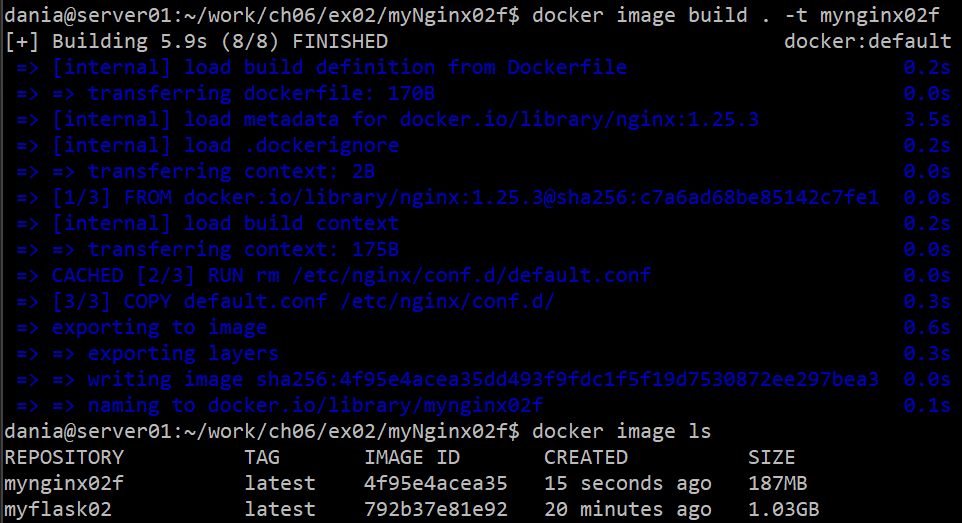The width and height of the screenshot is (962, 523).
Task: Click the 'load .dockerignore' line
Action: pyautogui.click(x=225, y=145)
